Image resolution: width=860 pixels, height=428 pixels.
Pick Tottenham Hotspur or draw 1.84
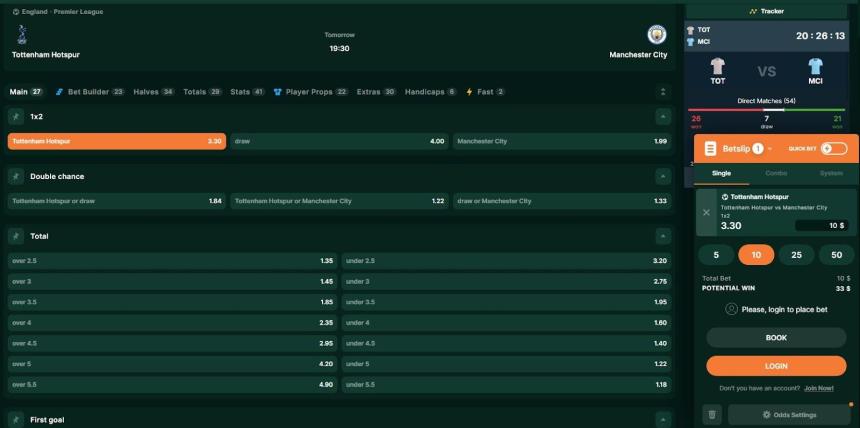tap(117, 201)
